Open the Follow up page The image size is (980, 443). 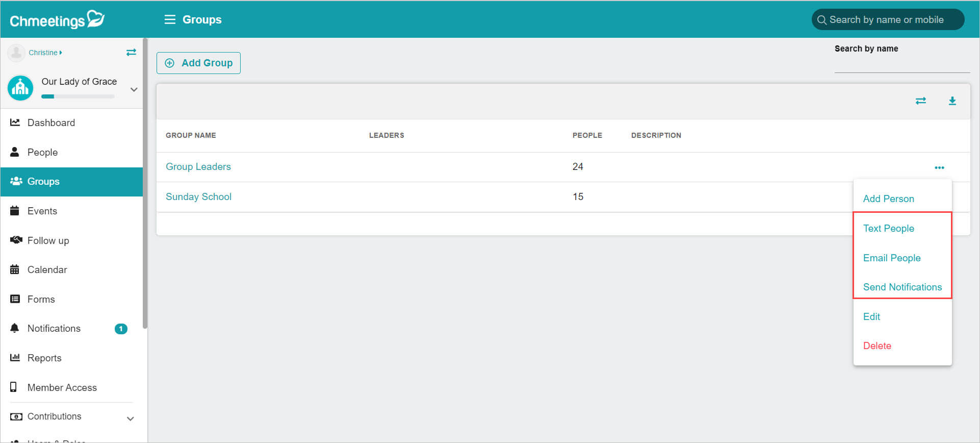point(71,240)
